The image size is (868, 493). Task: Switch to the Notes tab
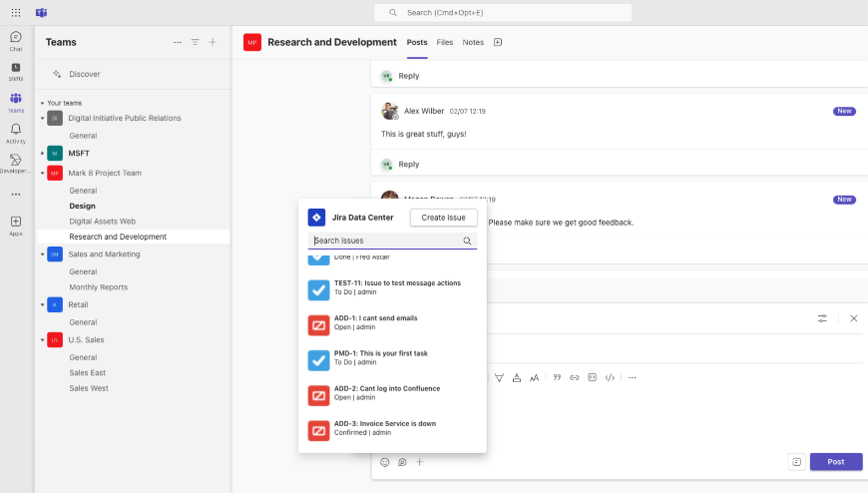tap(473, 42)
